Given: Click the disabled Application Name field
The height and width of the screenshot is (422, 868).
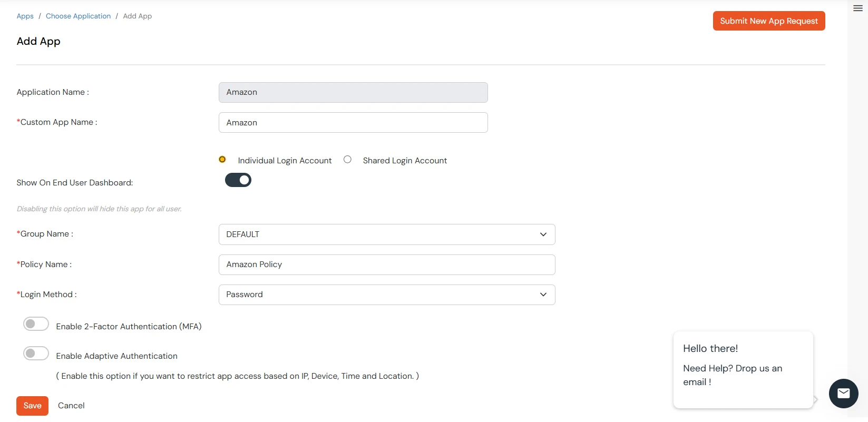Looking at the screenshot, I should pyautogui.click(x=353, y=92).
